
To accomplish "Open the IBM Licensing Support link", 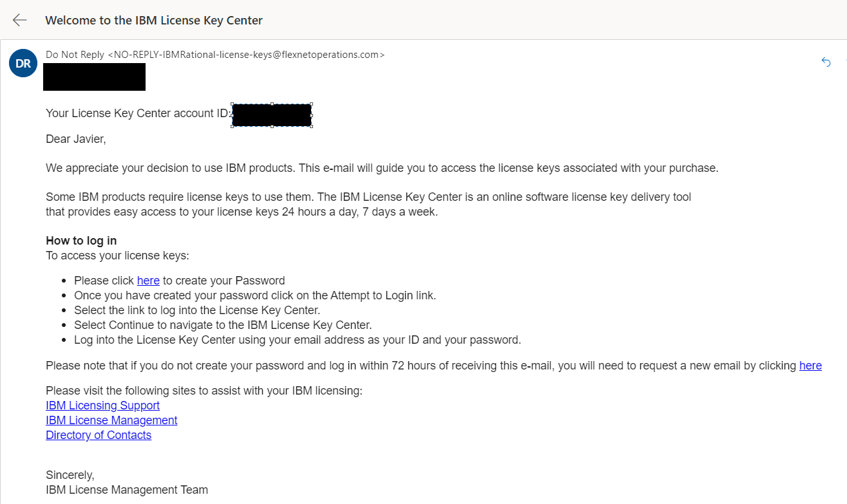I will [x=102, y=406].
